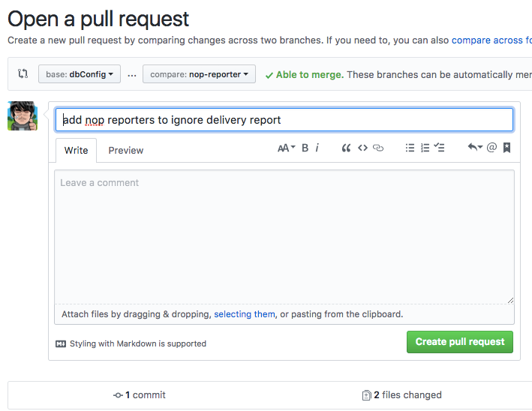Click the Able to merge status text
532x411 pixels.
tap(310, 74)
